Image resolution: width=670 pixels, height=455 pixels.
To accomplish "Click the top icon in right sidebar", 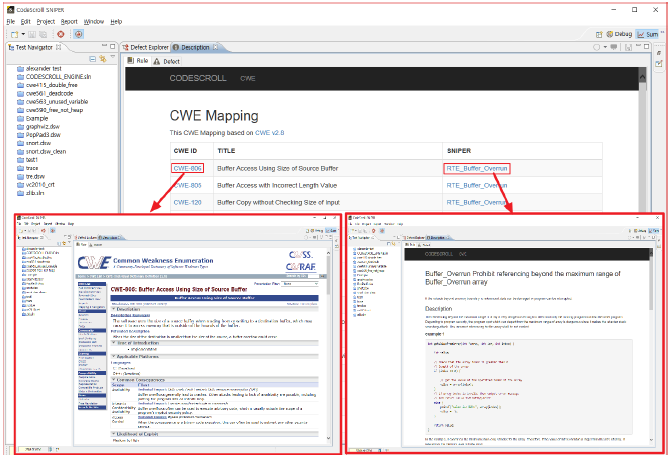I will coord(659,53).
